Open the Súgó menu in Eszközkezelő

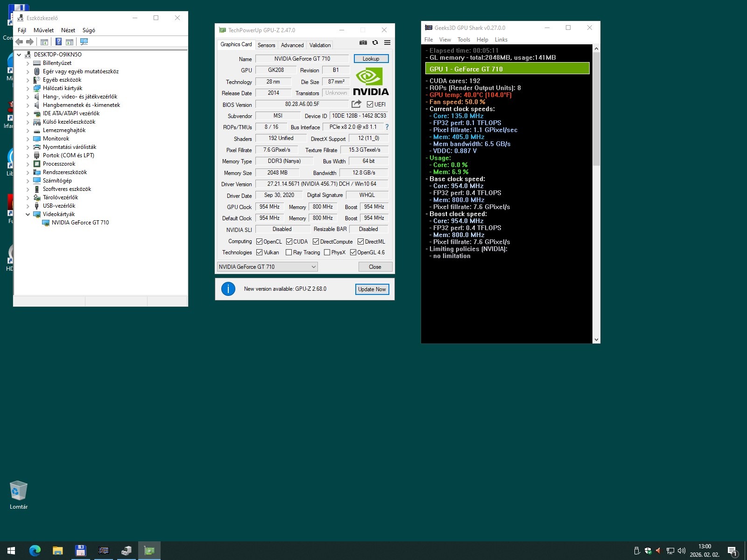(89, 30)
